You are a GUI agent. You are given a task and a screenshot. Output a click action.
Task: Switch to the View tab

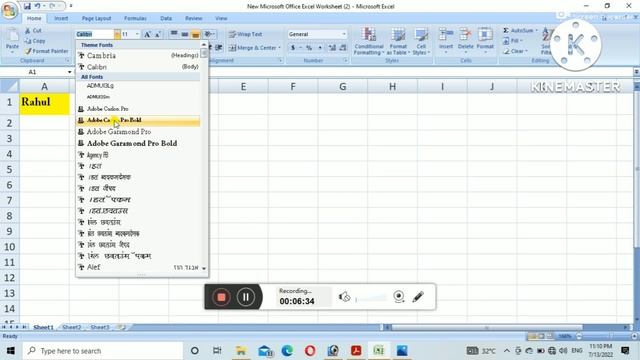tap(221, 18)
